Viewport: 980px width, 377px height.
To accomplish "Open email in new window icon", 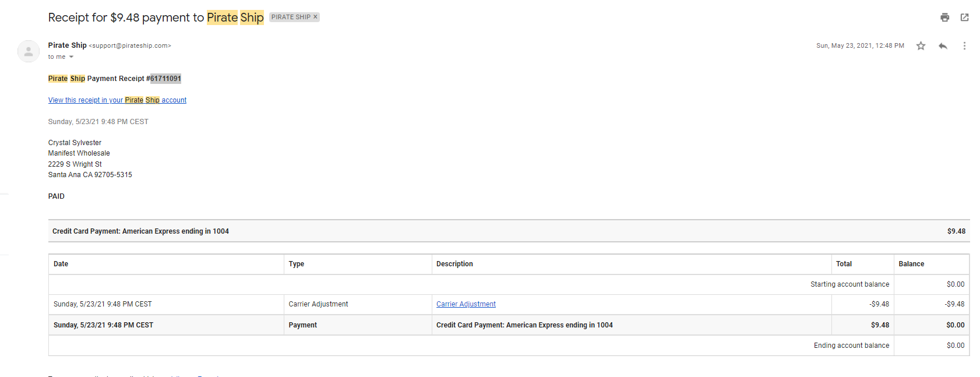I will pyautogui.click(x=965, y=17).
